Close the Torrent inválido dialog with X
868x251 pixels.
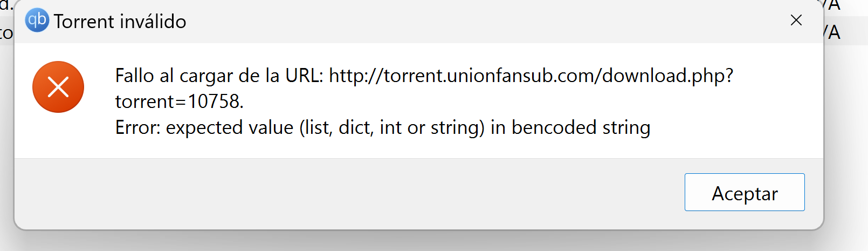coord(796,21)
